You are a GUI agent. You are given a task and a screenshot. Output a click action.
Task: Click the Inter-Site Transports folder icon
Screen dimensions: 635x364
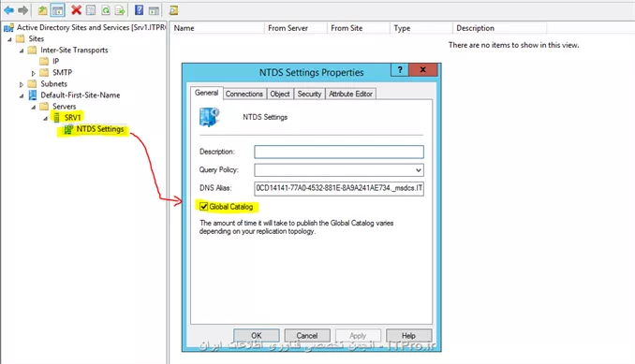coord(32,51)
